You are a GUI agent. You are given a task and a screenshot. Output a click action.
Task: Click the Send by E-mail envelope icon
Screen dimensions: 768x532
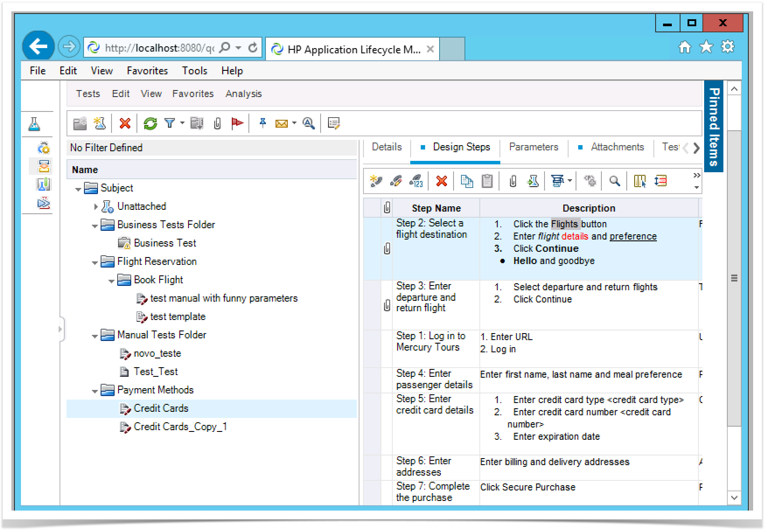(x=282, y=124)
